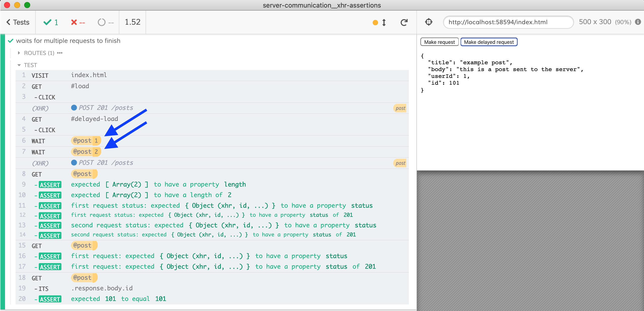The image size is (644, 311).
Task: Toggle the auto-scrolling arrows icon
Action: (384, 22)
